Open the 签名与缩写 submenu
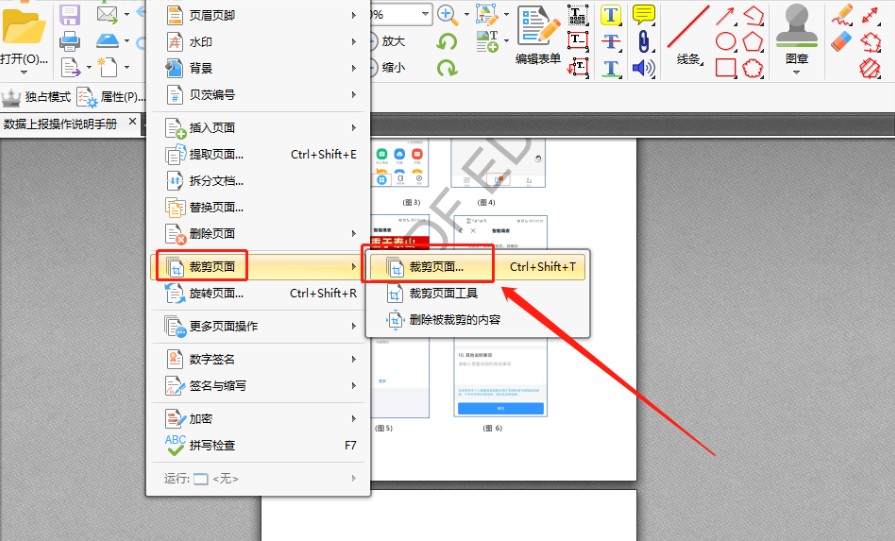The height and width of the screenshot is (541, 895). [258, 386]
